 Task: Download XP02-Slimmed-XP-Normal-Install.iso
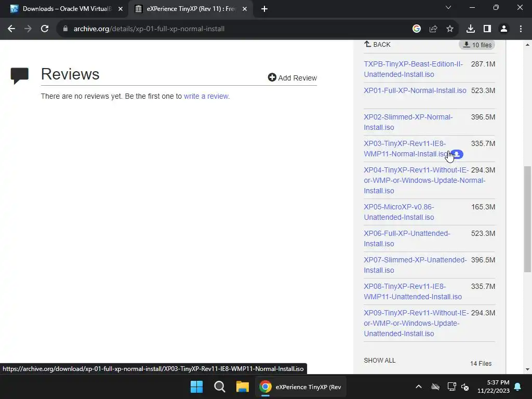(408, 122)
